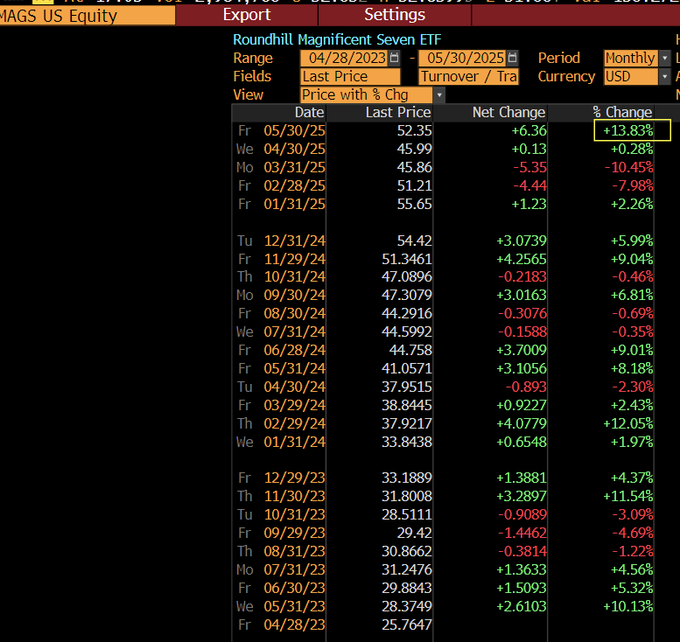
Task: Select the -4.44 net change value
Action: tap(530, 186)
